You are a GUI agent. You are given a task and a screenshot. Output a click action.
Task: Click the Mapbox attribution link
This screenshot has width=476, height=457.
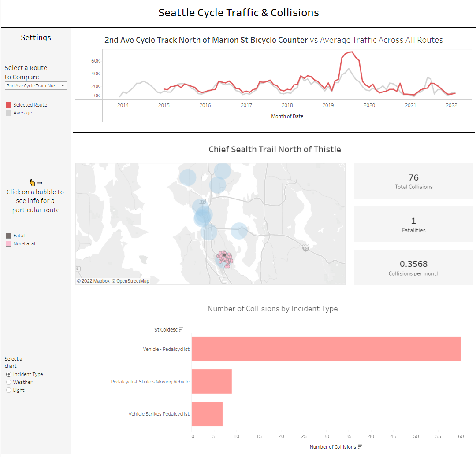93,281
